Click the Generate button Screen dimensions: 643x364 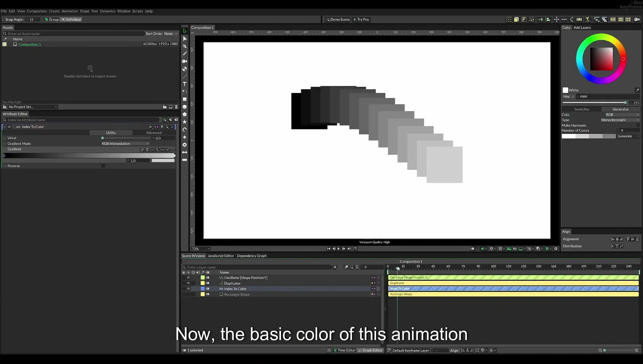(x=625, y=136)
